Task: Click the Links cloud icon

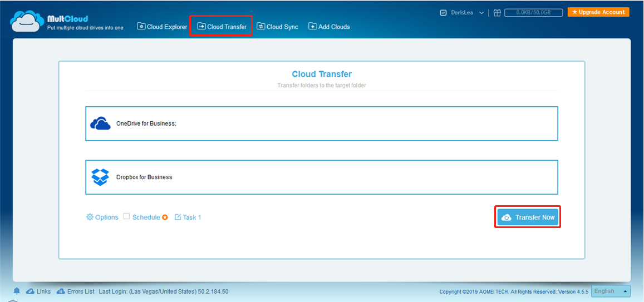Action: 30,291
